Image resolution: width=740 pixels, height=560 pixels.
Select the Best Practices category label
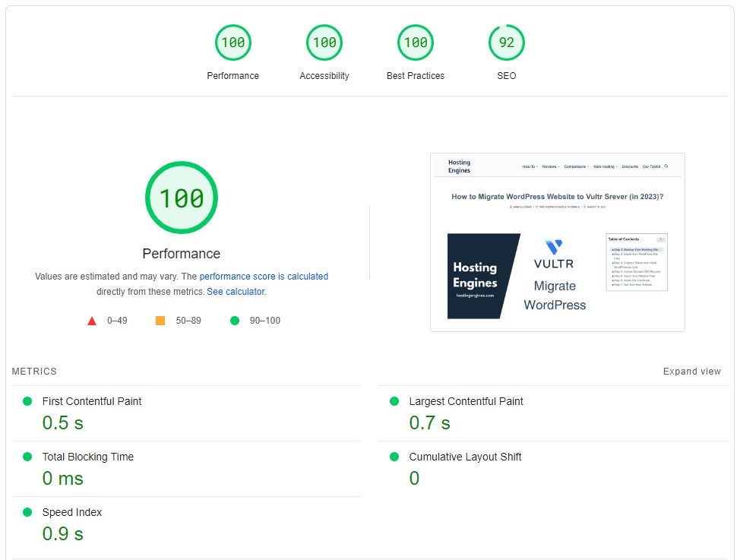[x=416, y=75]
